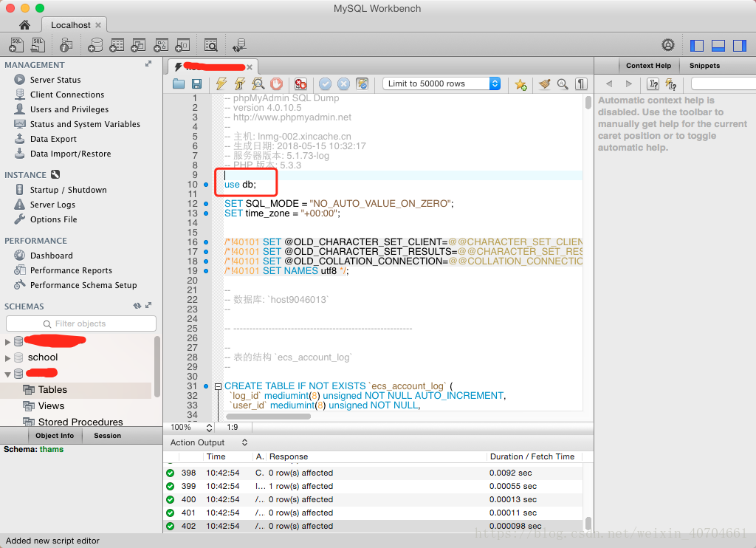Commit the transaction checkmark icon

pyautogui.click(x=326, y=84)
